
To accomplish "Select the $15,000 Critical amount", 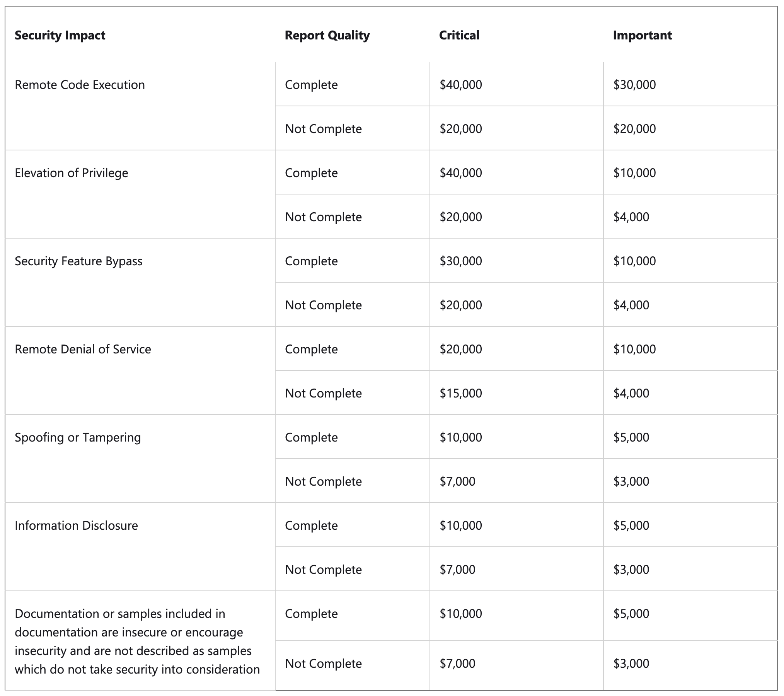I will click(x=460, y=393).
